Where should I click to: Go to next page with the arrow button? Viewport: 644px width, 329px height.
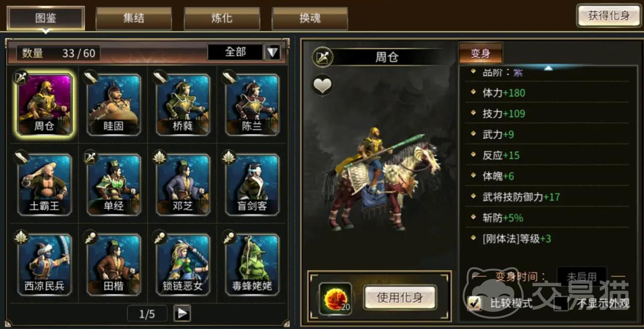pyautogui.click(x=182, y=314)
